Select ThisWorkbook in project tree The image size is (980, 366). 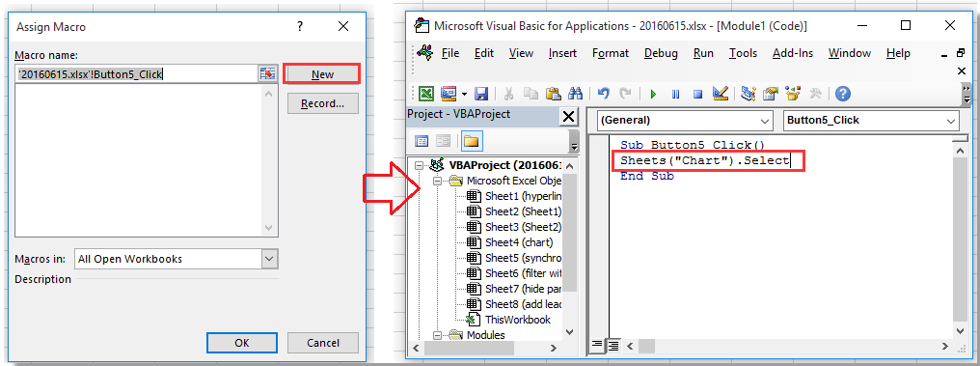click(x=508, y=319)
